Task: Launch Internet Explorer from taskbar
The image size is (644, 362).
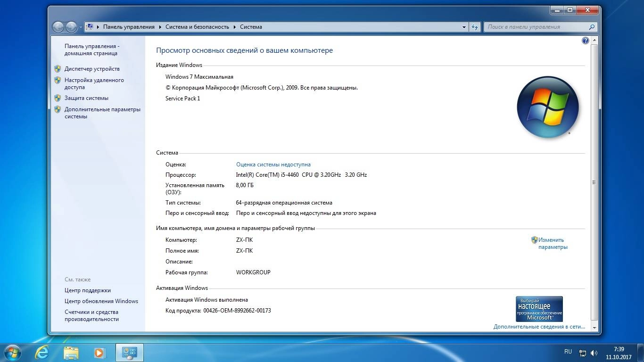Action: (42, 352)
